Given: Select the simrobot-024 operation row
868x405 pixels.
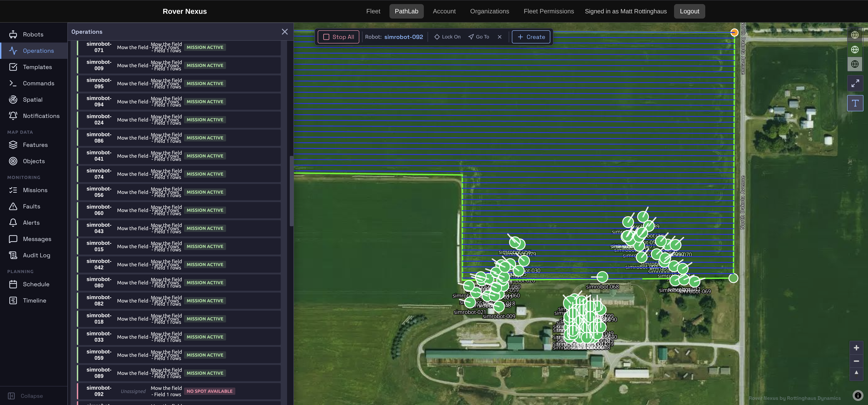Looking at the screenshot, I should pyautogui.click(x=179, y=120).
